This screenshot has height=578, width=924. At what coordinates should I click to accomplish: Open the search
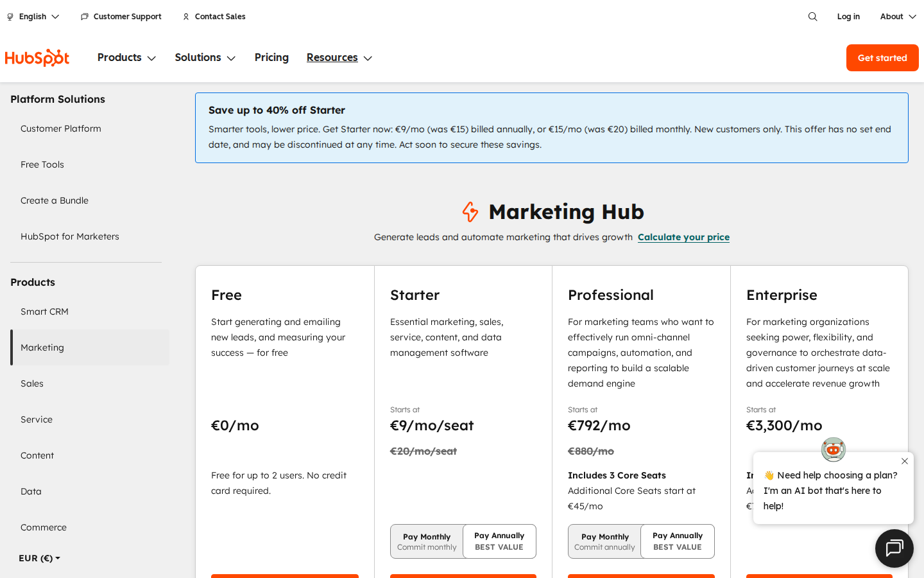(x=812, y=16)
